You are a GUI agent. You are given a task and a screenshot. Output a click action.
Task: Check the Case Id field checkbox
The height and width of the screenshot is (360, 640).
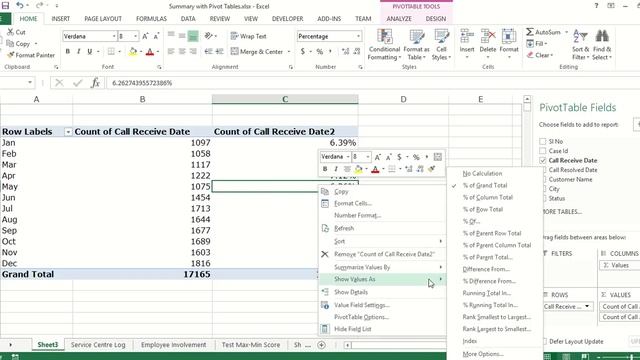[x=542, y=151]
